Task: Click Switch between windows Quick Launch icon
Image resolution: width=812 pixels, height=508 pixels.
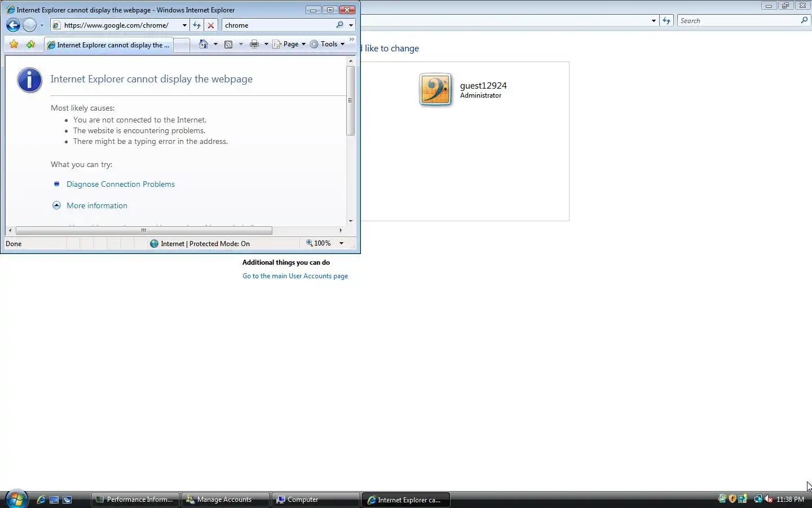Action: tap(67, 500)
